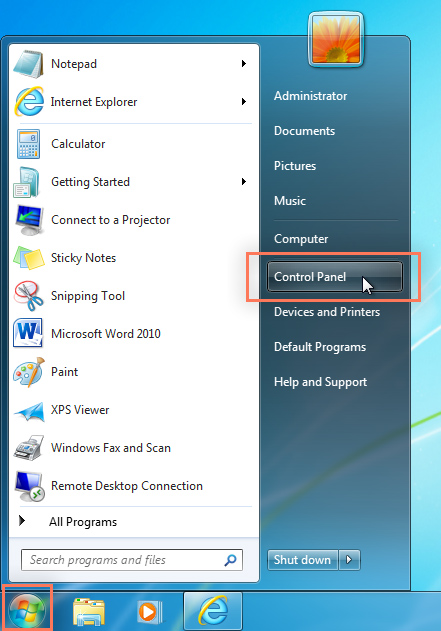Expand the Internet Explorer jump list arrow
441x631 pixels.
click(243, 101)
